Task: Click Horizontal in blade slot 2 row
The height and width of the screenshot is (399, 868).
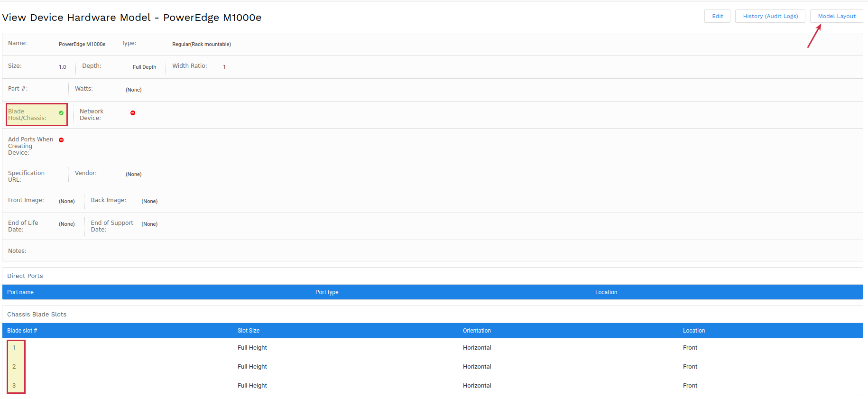Action: click(477, 367)
